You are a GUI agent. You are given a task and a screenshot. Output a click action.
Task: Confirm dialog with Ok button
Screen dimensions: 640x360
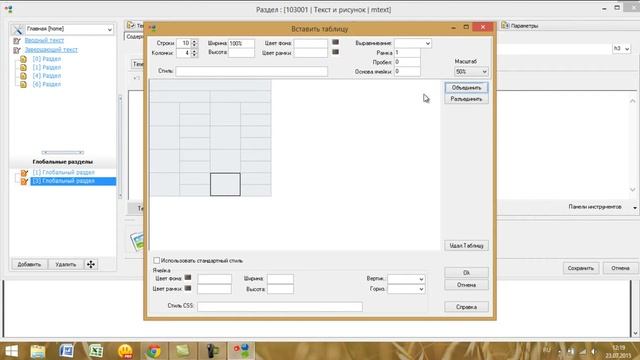click(x=466, y=273)
